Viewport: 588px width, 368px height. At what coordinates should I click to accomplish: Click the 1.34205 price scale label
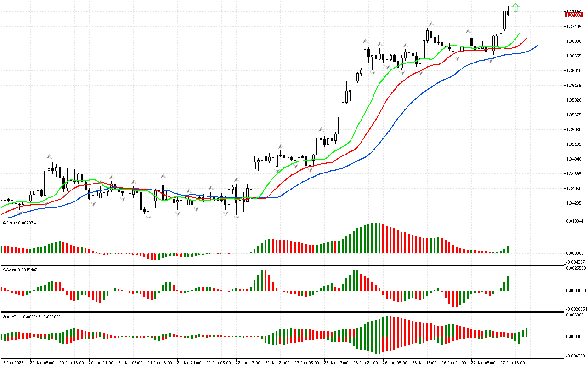click(575, 203)
